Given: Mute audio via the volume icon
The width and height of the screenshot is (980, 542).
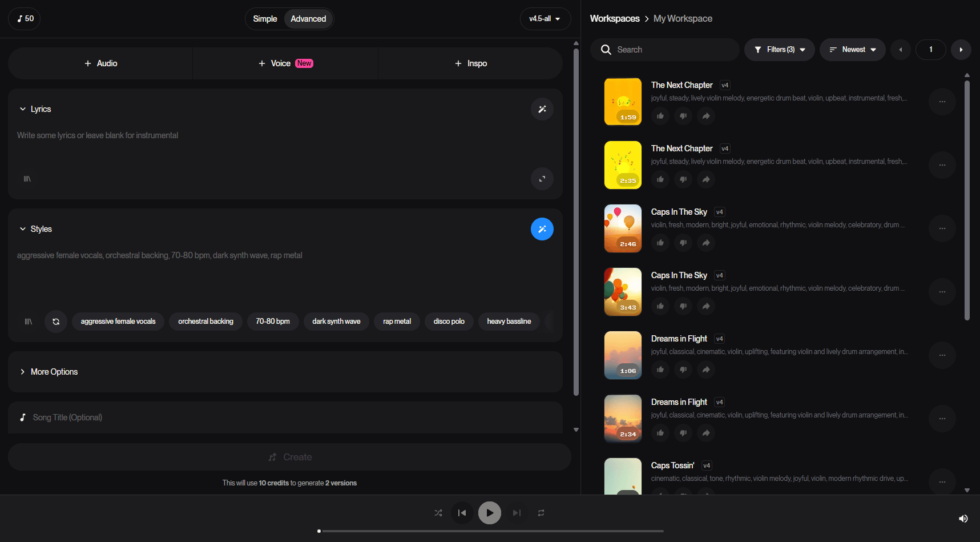Looking at the screenshot, I should [x=963, y=518].
